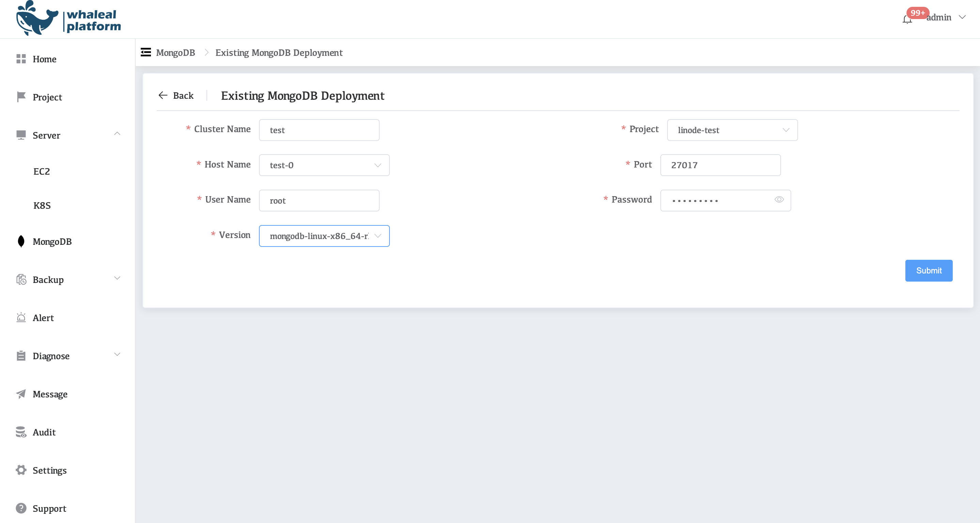Open the Version dropdown
980x523 pixels.
[324, 236]
